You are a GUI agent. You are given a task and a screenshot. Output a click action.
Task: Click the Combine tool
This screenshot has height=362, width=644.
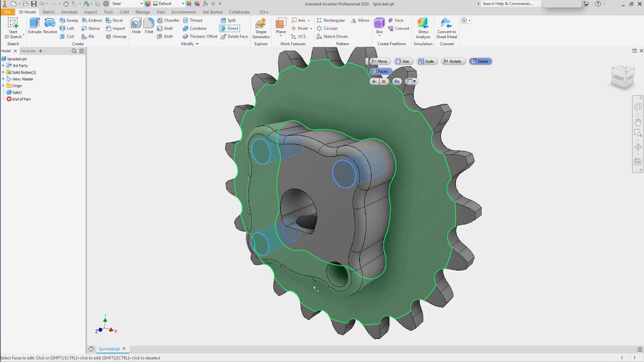pos(194,29)
